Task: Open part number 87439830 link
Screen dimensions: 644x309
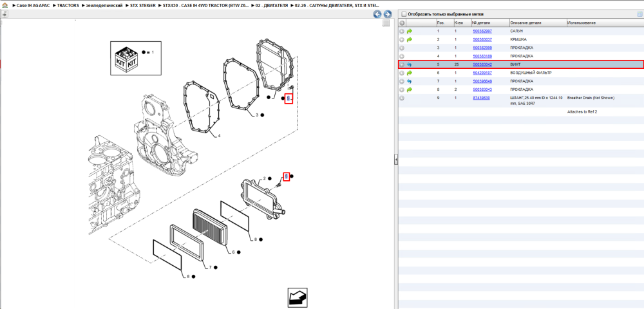Action: pyautogui.click(x=481, y=98)
